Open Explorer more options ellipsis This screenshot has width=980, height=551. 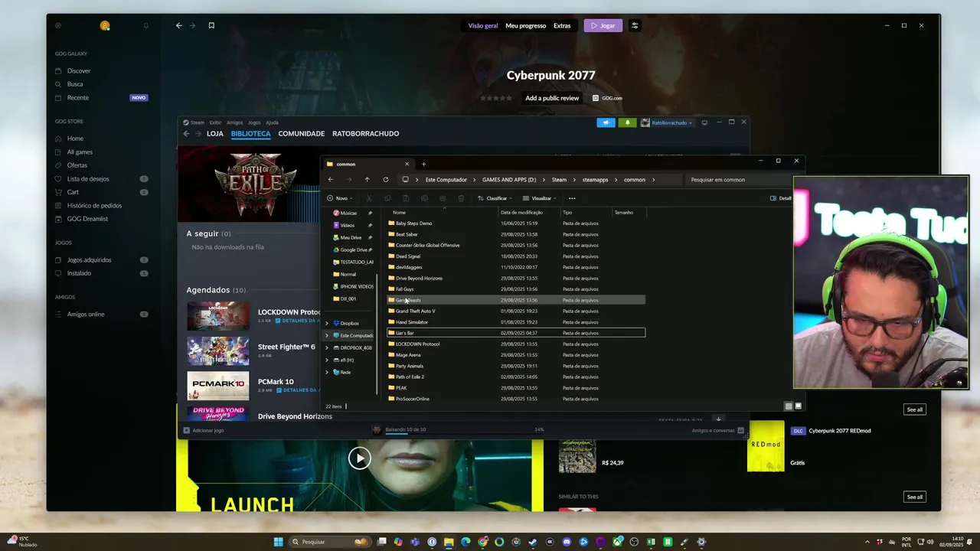coord(572,198)
